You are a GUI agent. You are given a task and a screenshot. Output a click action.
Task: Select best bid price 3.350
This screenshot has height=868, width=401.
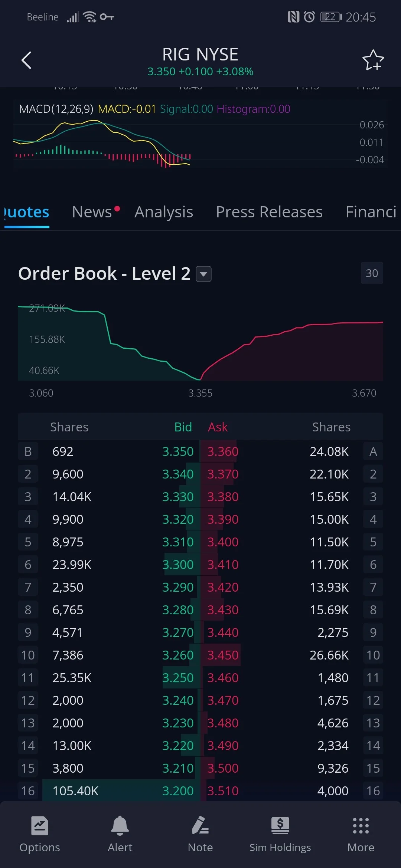[178, 451]
